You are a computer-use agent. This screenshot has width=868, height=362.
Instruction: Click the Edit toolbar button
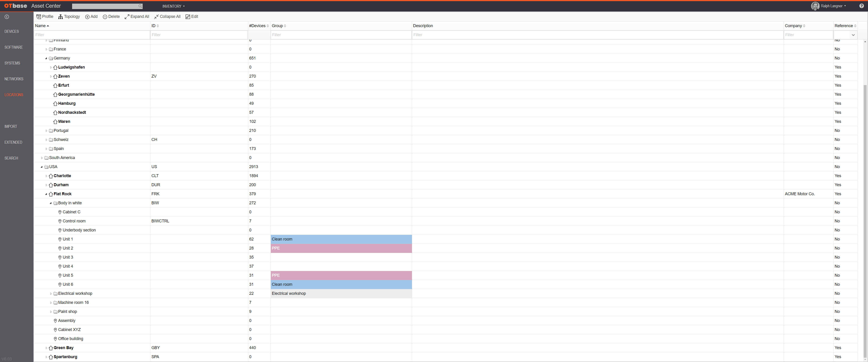coord(192,17)
